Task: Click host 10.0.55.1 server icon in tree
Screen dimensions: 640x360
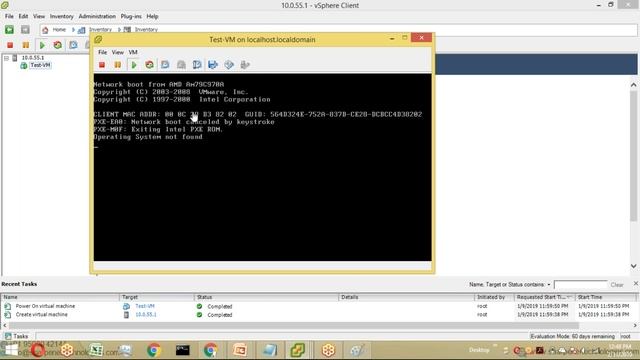Action: [x=15, y=58]
